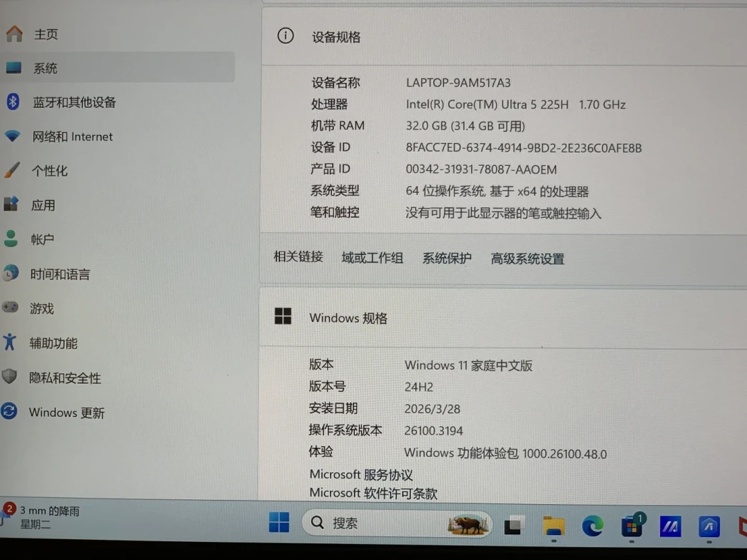Click experience value Windows 功能体验包 1000.26100.48.0
747x560 pixels.
tap(506, 453)
